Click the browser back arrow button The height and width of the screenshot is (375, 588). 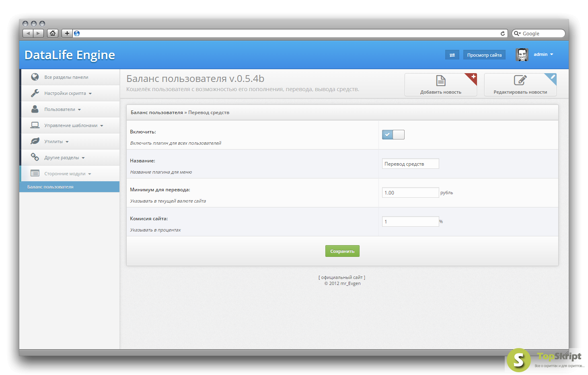click(x=28, y=33)
